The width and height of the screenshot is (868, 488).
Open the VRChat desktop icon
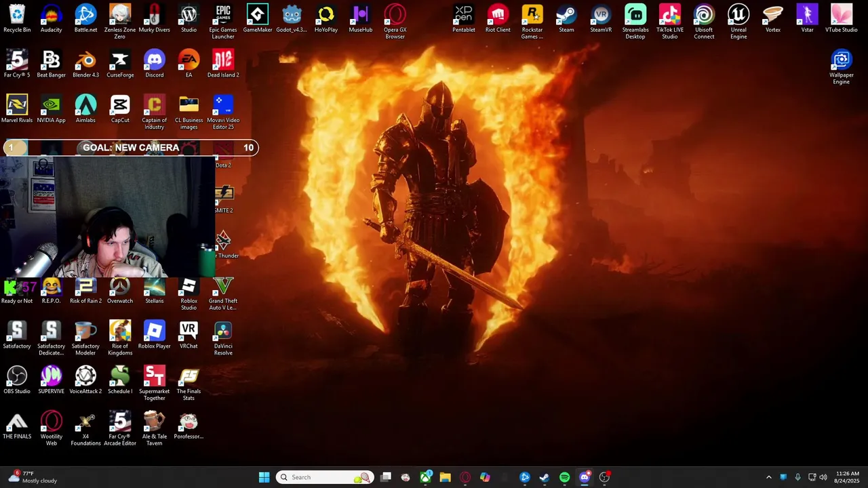point(189,335)
